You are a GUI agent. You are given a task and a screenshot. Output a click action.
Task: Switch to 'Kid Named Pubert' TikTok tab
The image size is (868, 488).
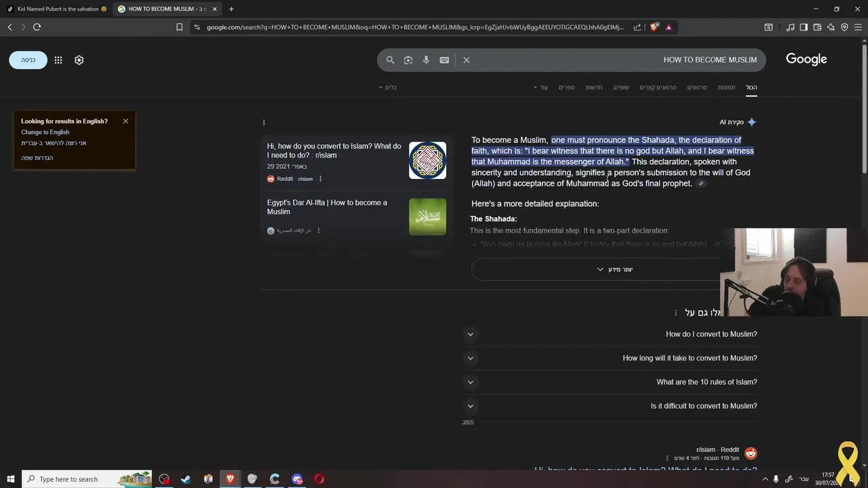coord(58,9)
